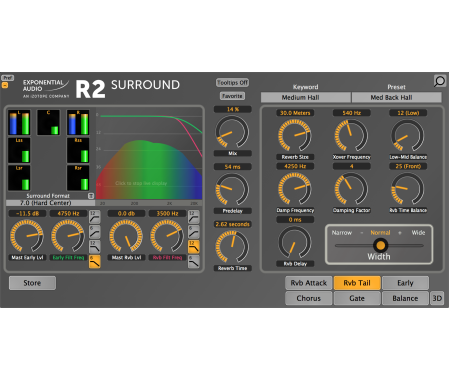Screen dimensions: 450x380
Task: Select early 6 dB high-pass filter button
Action: click(x=95, y=232)
